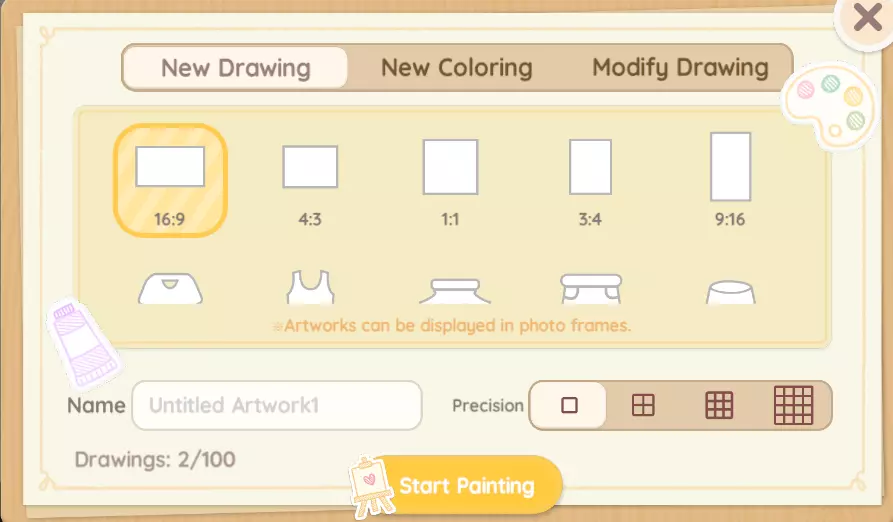Close the drawing dialog with X
This screenshot has height=522, width=893.
(864, 18)
